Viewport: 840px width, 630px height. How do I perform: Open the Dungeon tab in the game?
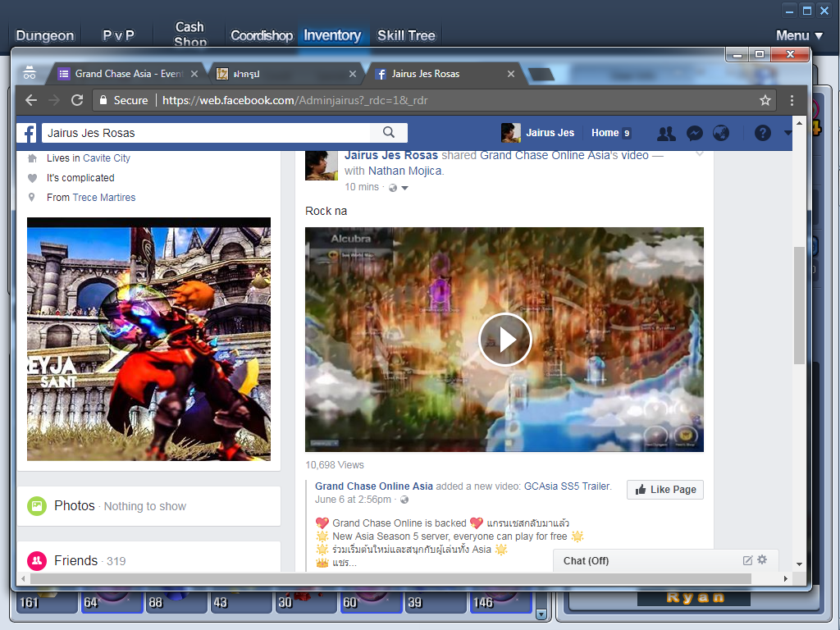click(45, 35)
